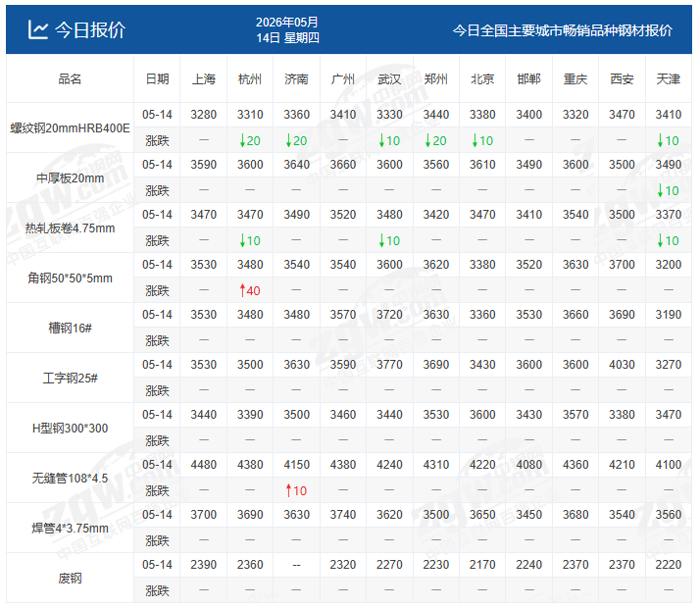Click 螺纹钢 Xi'an price 3470

pyautogui.click(x=622, y=115)
